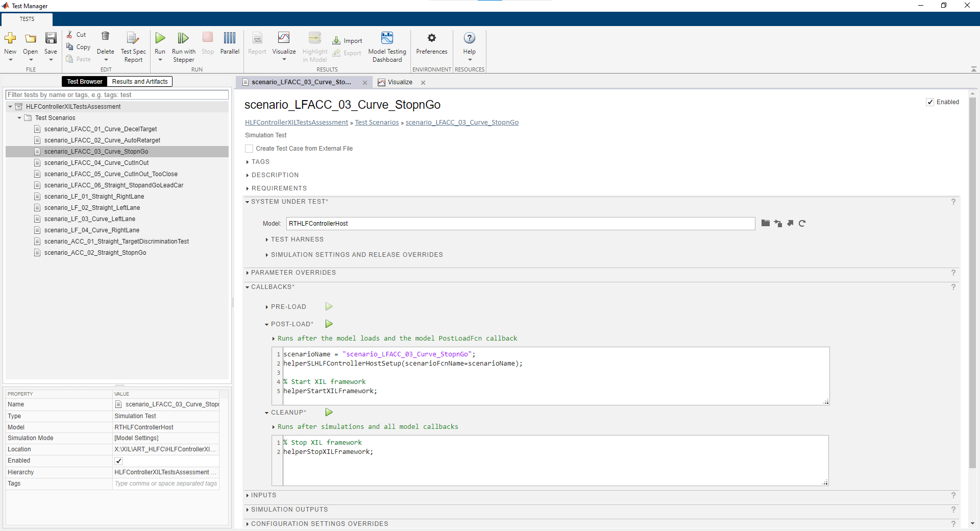
Task: Toggle the Enabled checkbox at top right
Action: pyautogui.click(x=930, y=102)
